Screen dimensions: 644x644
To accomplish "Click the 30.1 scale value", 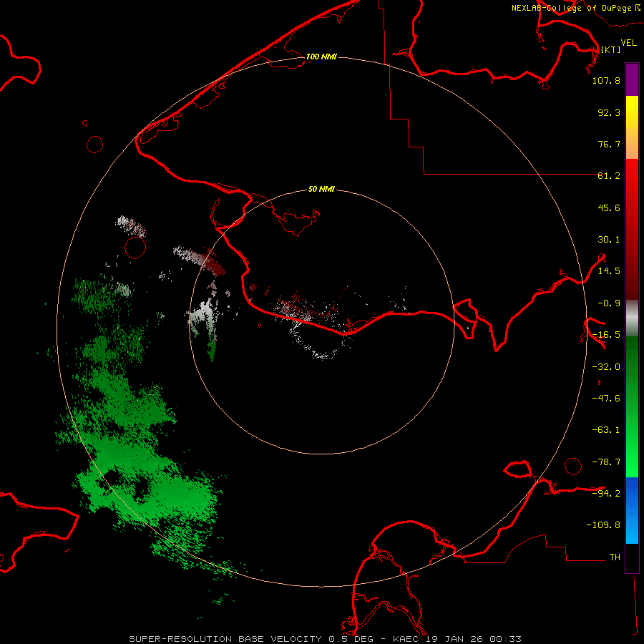I will pos(609,240).
